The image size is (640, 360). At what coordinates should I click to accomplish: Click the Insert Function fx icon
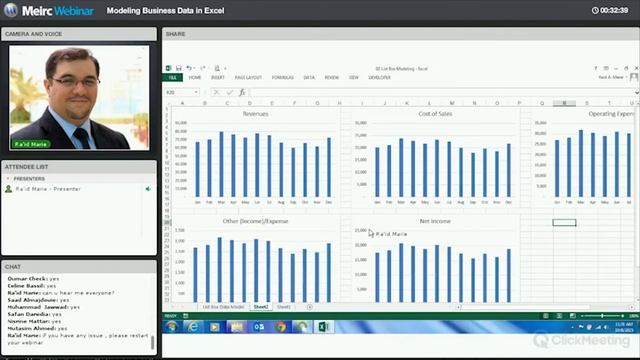click(x=242, y=93)
